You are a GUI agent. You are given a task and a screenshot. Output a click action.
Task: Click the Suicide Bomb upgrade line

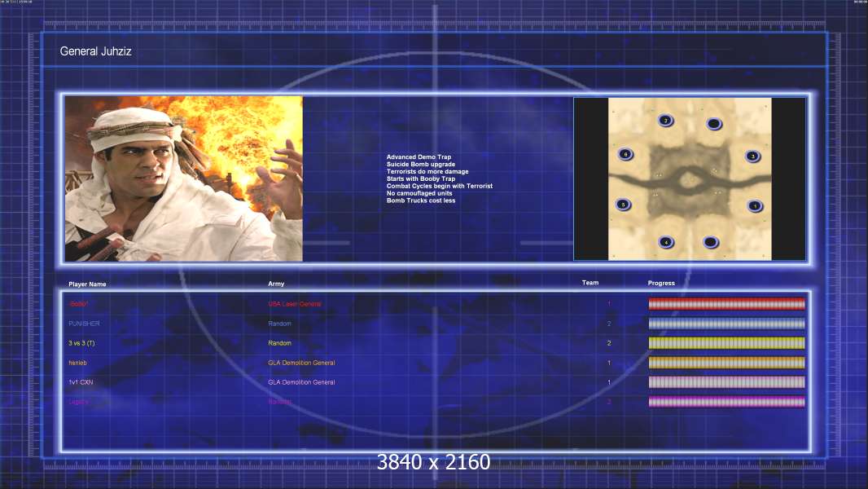tap(421, 165)
